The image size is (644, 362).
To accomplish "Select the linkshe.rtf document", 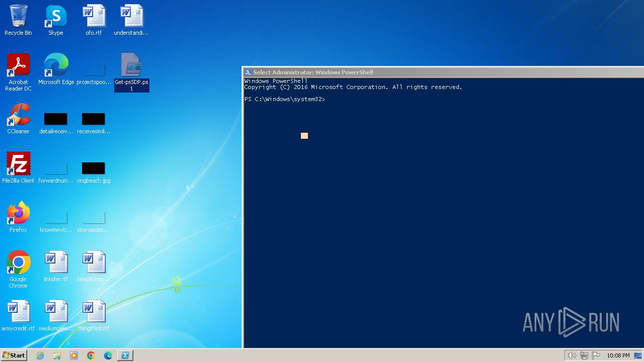I will pos(56,266).
